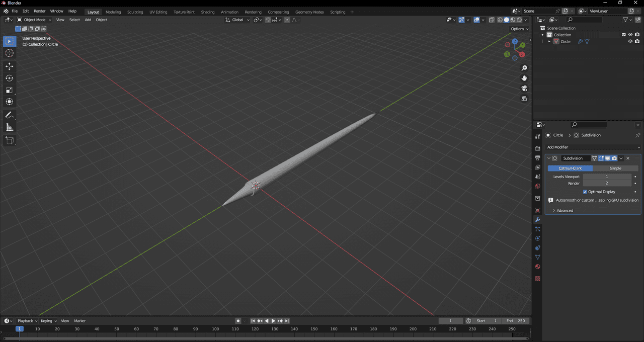
Task: Click the zoom magnifier viewport gizmo
Action: (x=524, y=68)
